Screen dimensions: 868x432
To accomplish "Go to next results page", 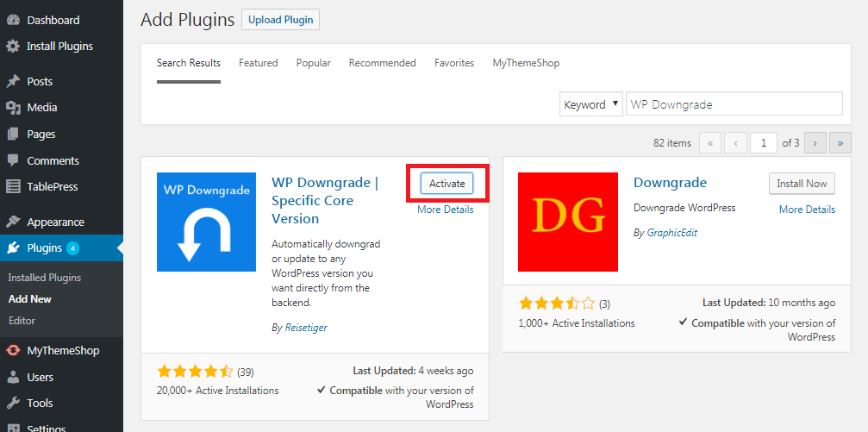I will coord(815,143).
